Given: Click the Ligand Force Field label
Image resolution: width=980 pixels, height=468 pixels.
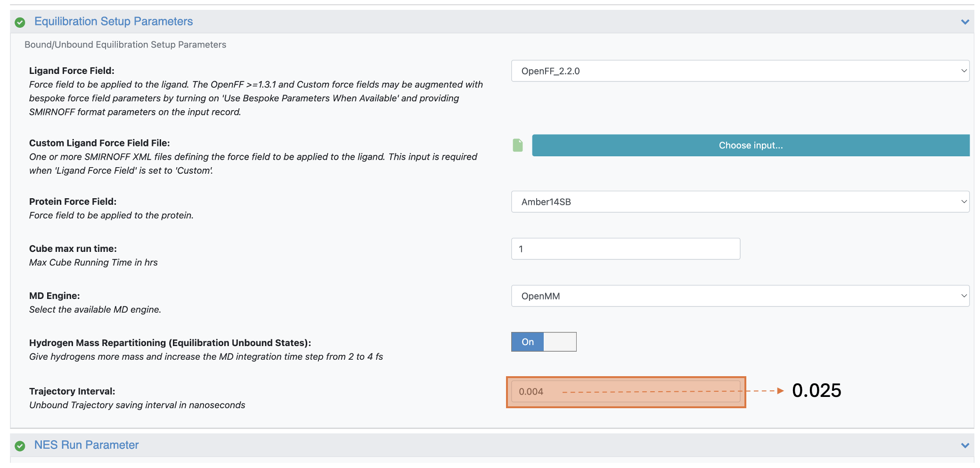Looking at the screenshot, I should (72, 71).
